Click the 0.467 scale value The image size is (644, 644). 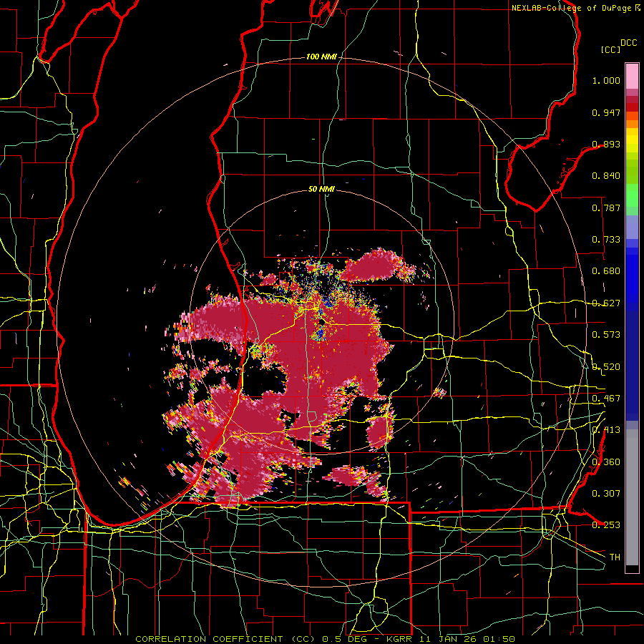coord(606,399)
